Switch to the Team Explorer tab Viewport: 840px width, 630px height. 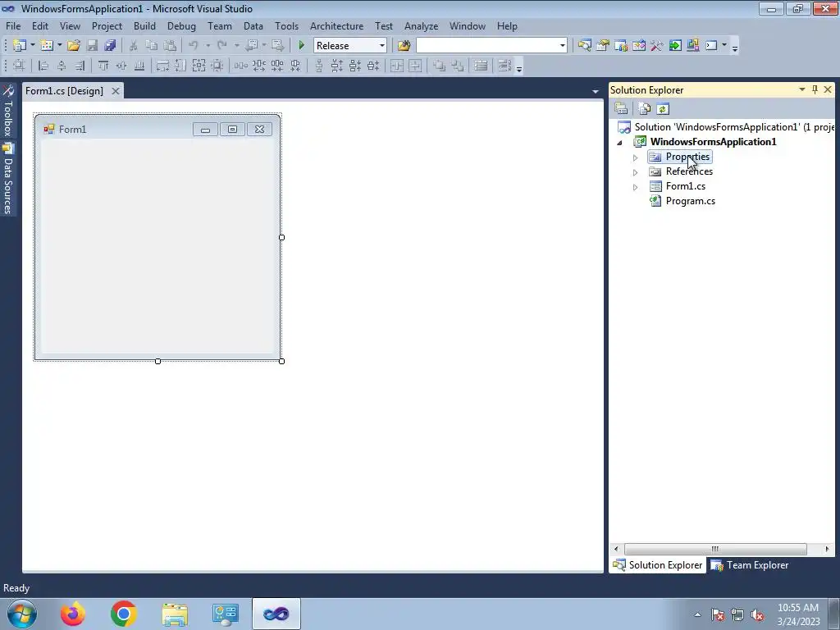[x=750, y=565]
